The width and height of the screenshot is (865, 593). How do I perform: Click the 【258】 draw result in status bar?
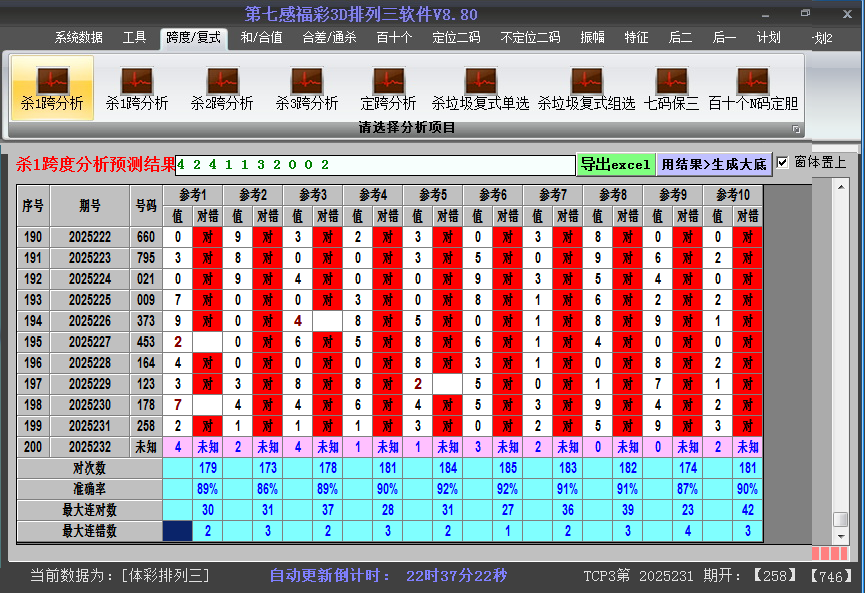[x=775, y=576]
